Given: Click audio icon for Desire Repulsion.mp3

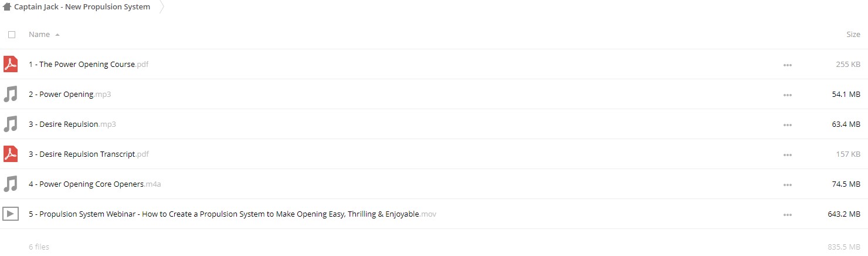Looking at the screenshot, I should (x=11, y=124).
